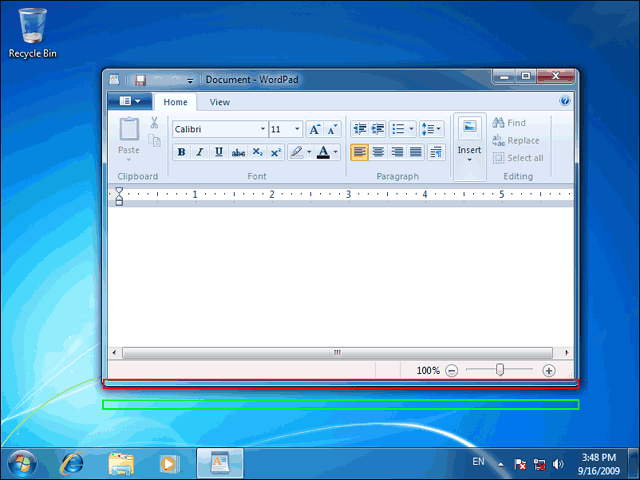
Task: Click the network status tray icon
Action: 539,464
